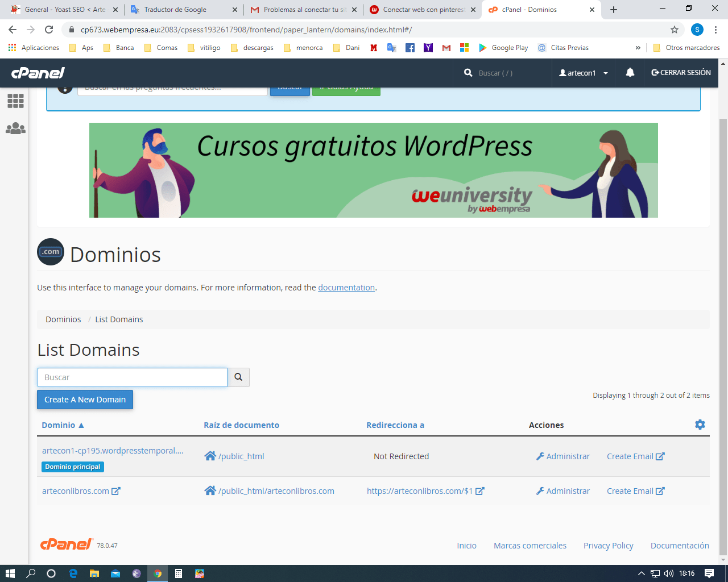728x582 pixels.
Task: Open Windows taskbar search icon
Action: (31, 573)
